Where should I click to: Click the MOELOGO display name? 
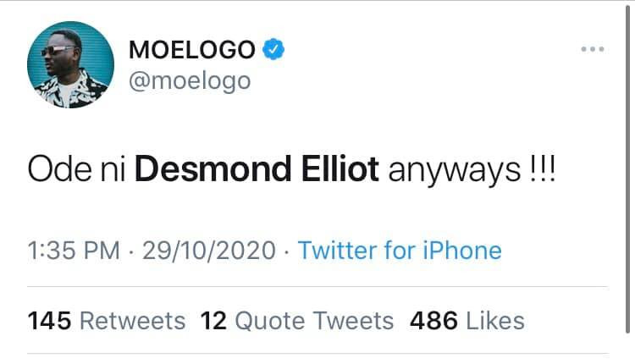click(x=191, y=50)
